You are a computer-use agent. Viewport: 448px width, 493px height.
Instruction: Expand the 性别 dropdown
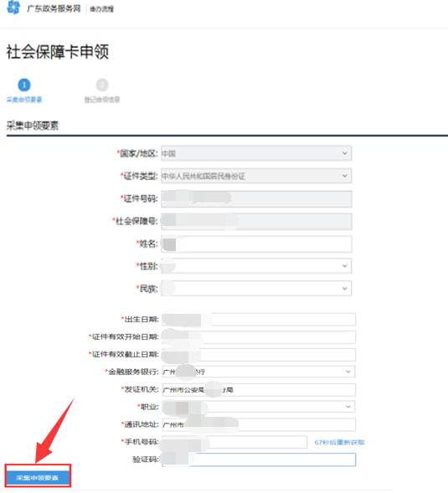coord(256,266)
